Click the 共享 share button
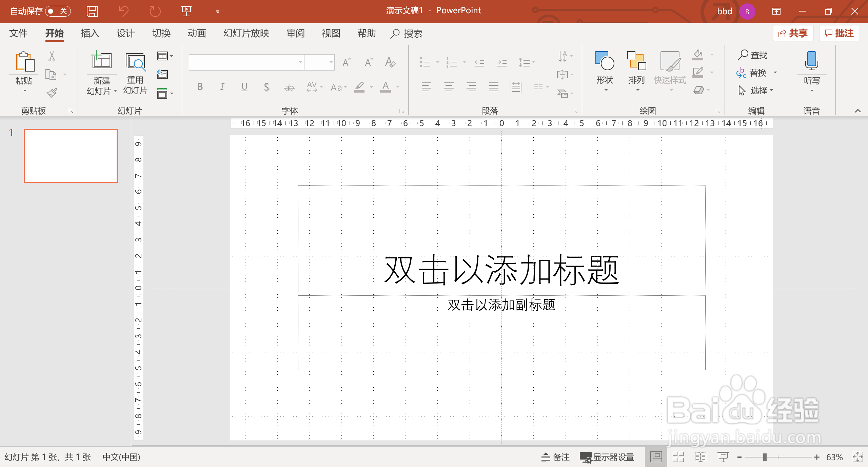This screenshot has width=868, height=467. tap(793, 33)
